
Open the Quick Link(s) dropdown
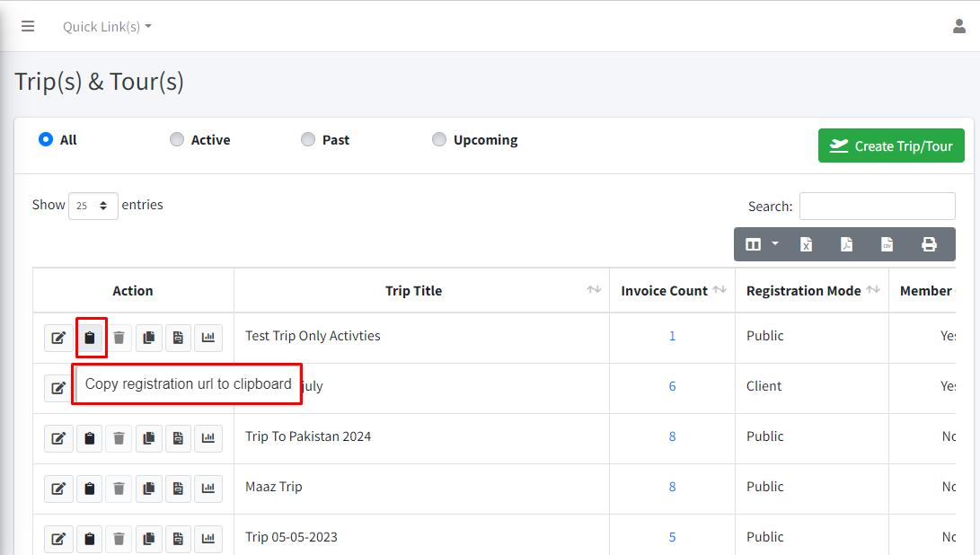point(107,27)
